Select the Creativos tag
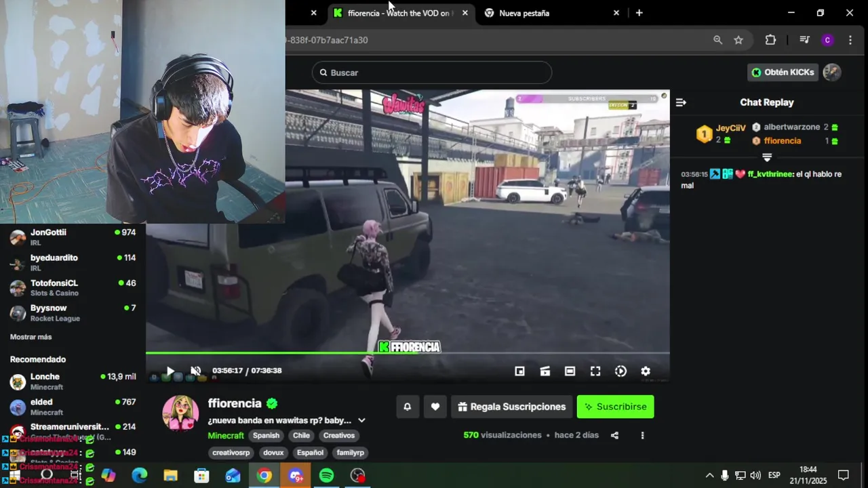Viewport: 868px width, 488px height. coord(338,435)
